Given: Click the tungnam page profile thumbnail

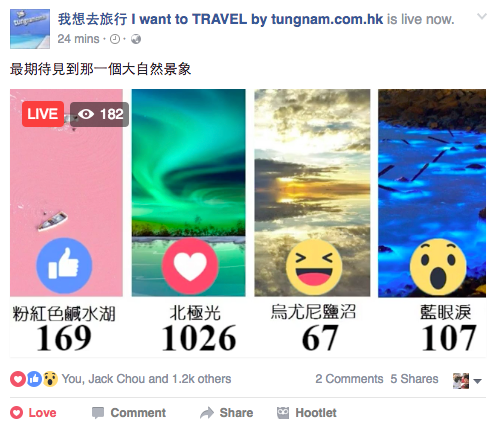Looking at the screenshot, I should point(30,29).
